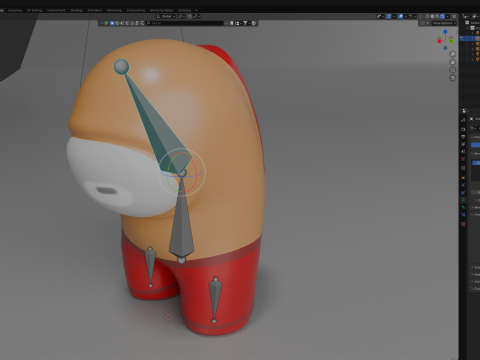Image resolution: width=480 pixels, height=360 pixels.
Task: Click the blue Z axis on navigation gizmo
Action: 445,32
